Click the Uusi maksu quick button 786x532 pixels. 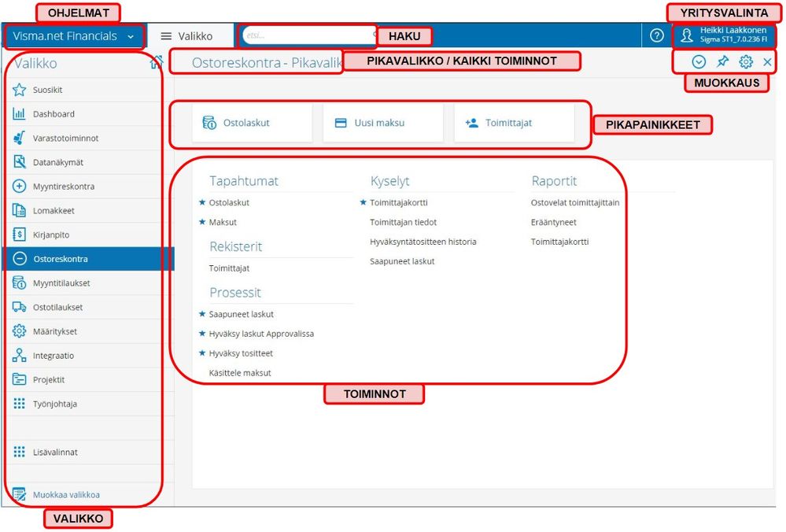click(x=383, y=123)
